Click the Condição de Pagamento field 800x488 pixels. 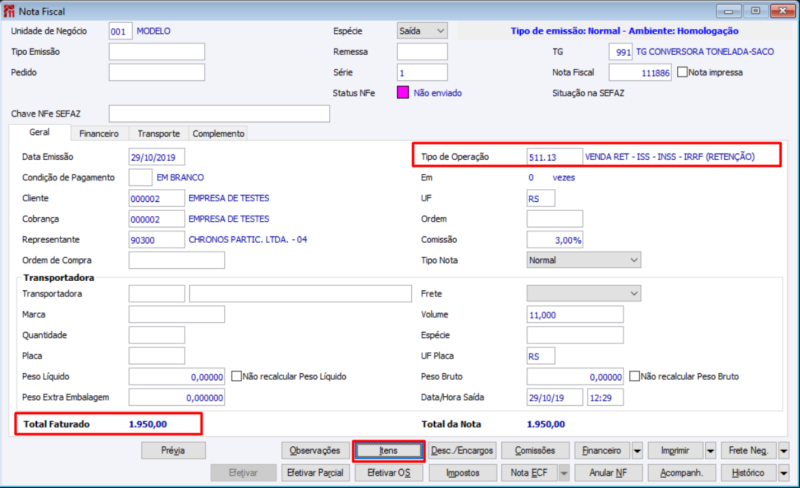point(140,177)
